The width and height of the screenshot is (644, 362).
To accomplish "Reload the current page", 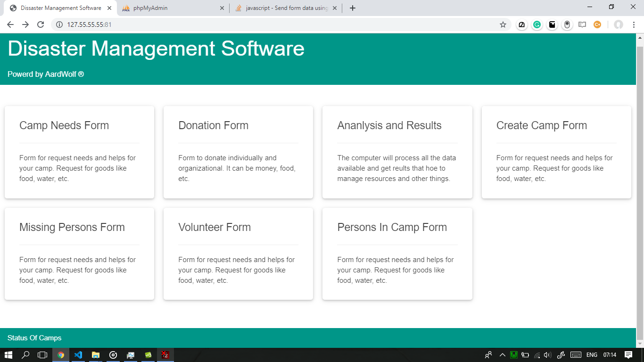I will point(40,24).
